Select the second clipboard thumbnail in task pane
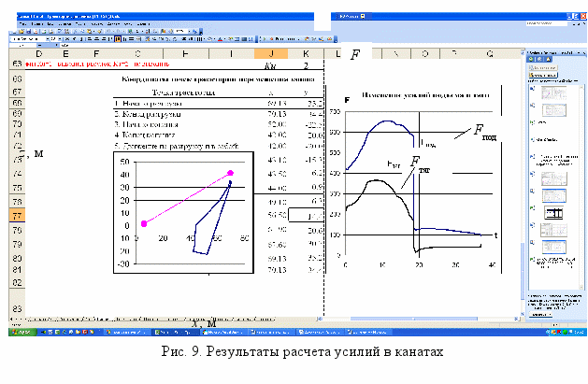This screenshot has width=588, height=384. pyautogui.click(x=553, y=110)
